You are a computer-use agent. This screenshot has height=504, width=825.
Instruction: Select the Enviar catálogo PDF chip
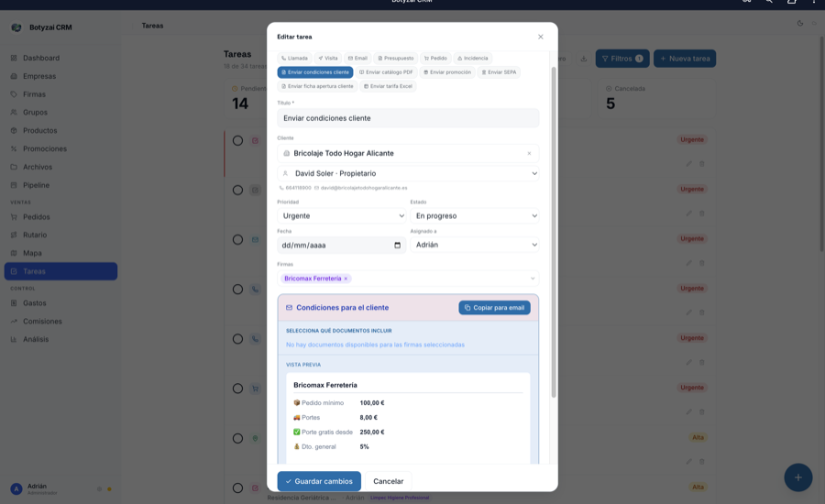click(x=386, y=72)
